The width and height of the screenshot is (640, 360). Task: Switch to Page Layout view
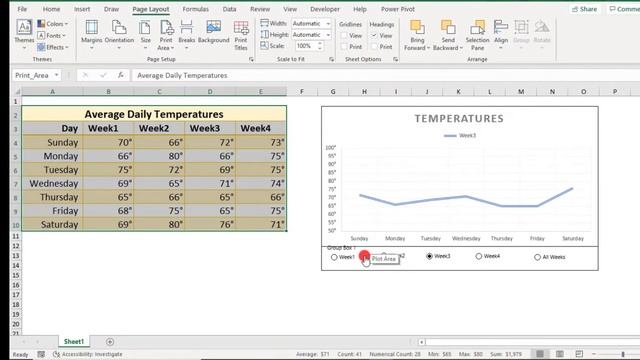pos(560,354)
